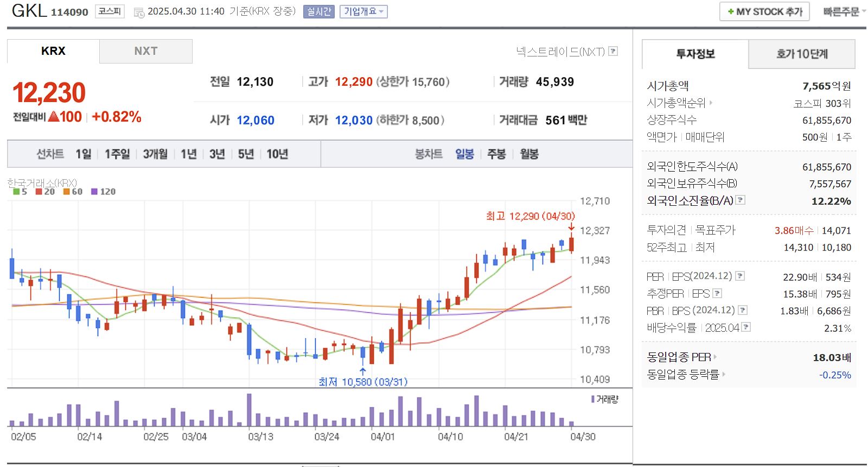
Task: Show the 3개월 line chart
Action: [x=155, y=154]
